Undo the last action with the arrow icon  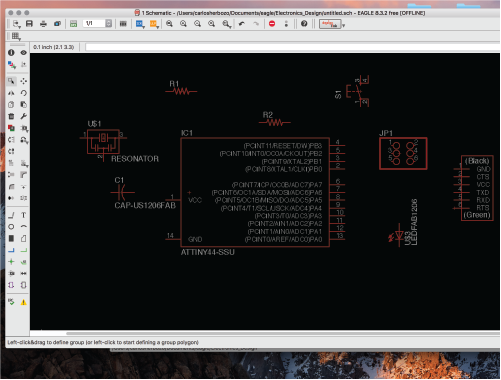(242, 24)
